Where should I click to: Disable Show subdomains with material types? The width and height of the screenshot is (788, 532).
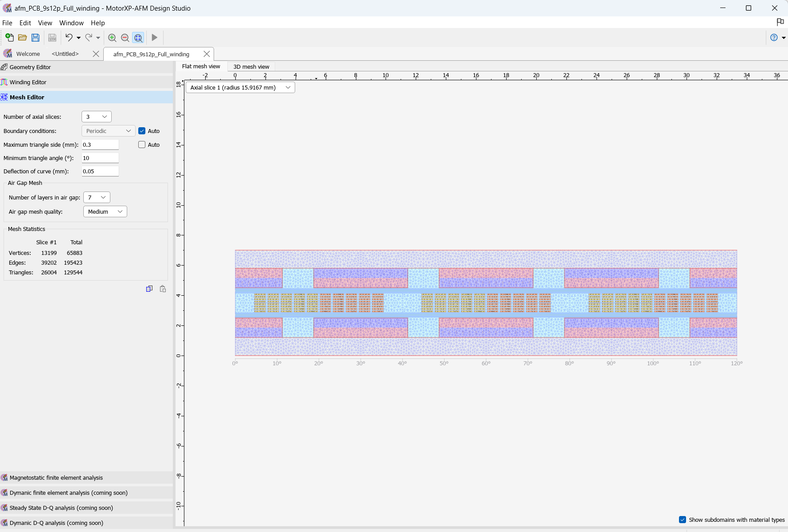682,520
